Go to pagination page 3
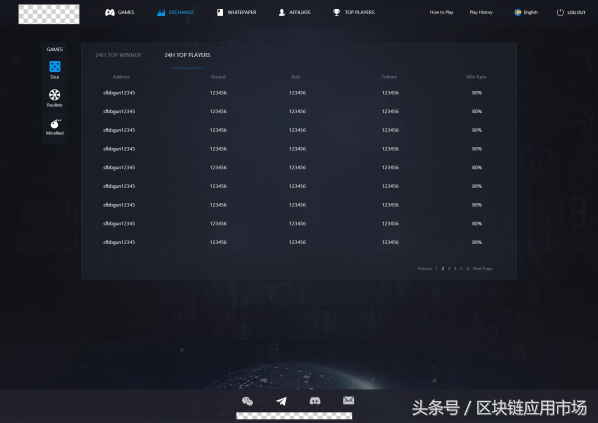598x423 pixels. click(x=449, y=269)
